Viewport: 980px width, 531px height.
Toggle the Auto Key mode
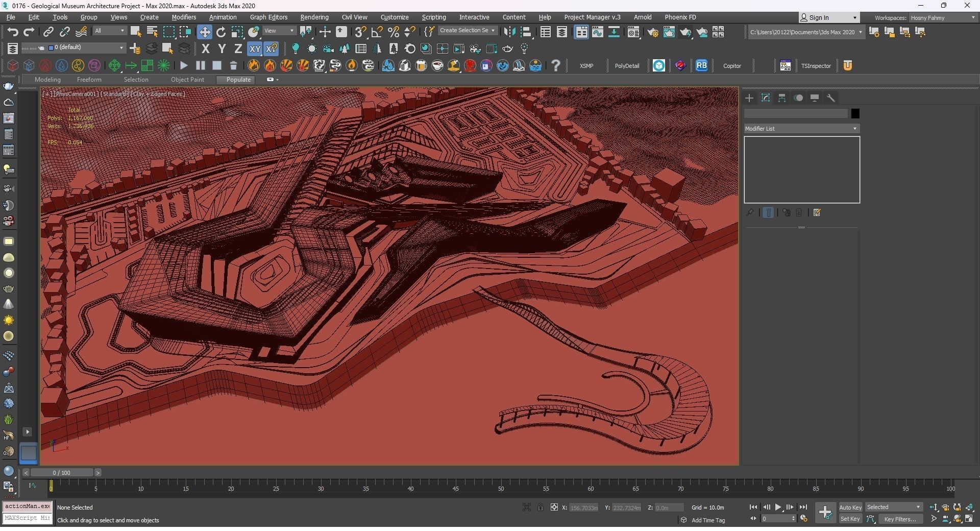click(x=850, y=508)
